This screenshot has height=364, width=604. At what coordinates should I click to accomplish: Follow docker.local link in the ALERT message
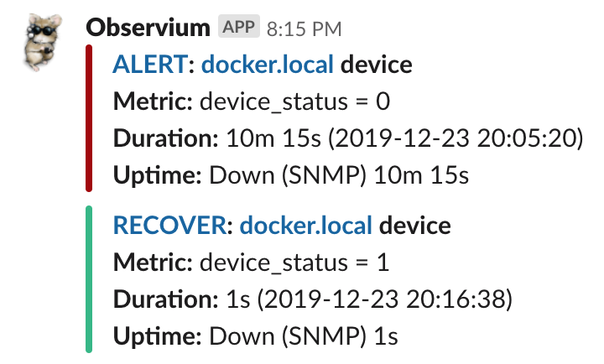click(268, 65)
